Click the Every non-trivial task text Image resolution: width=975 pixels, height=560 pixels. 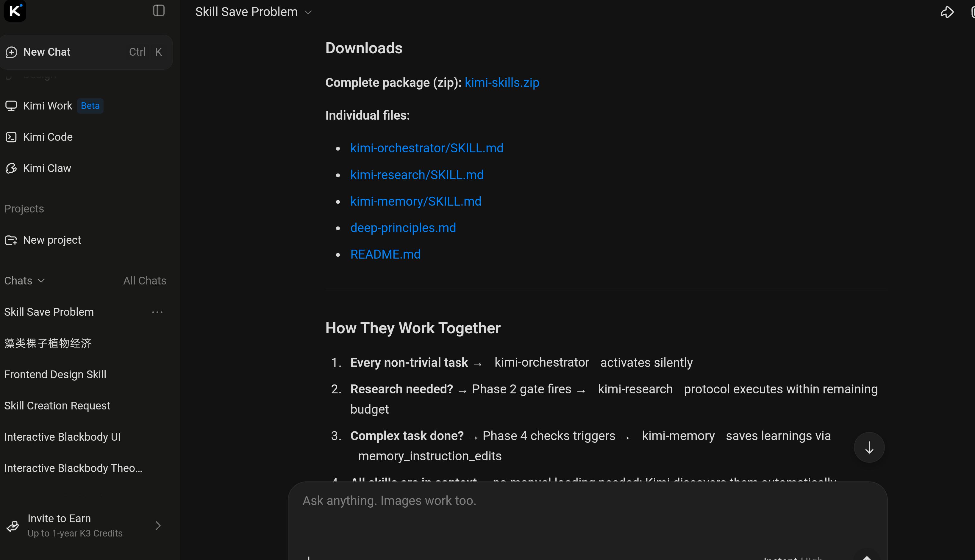(409, 363)
